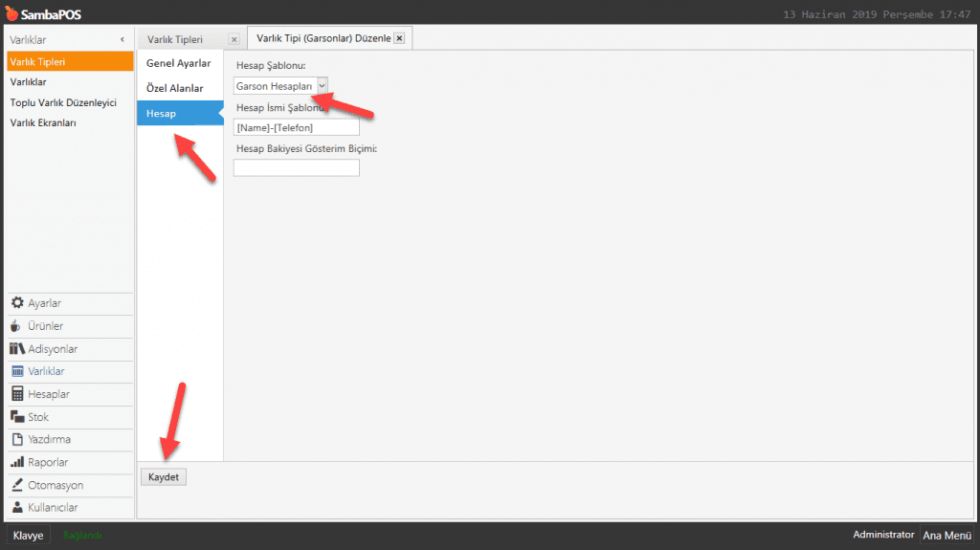Collapse the Varlıklar sidebar panel chevron
The width and height of the screenshot is (980, 550).
(x=122, y=39)
